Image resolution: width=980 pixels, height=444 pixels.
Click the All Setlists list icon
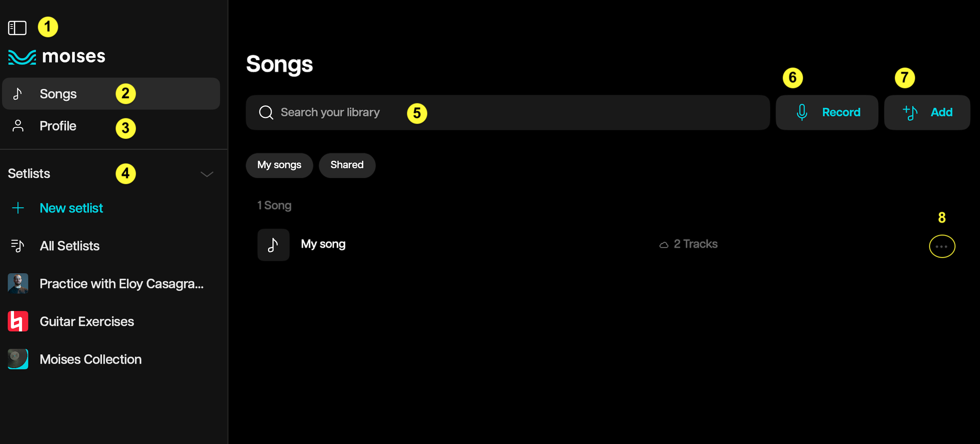(x=18, y=245)
